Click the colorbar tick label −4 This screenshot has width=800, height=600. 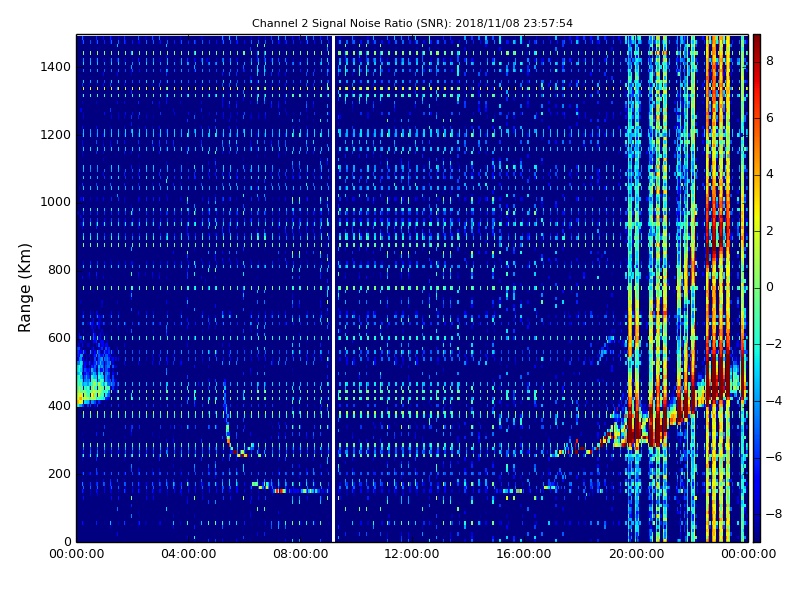(774, 401)
